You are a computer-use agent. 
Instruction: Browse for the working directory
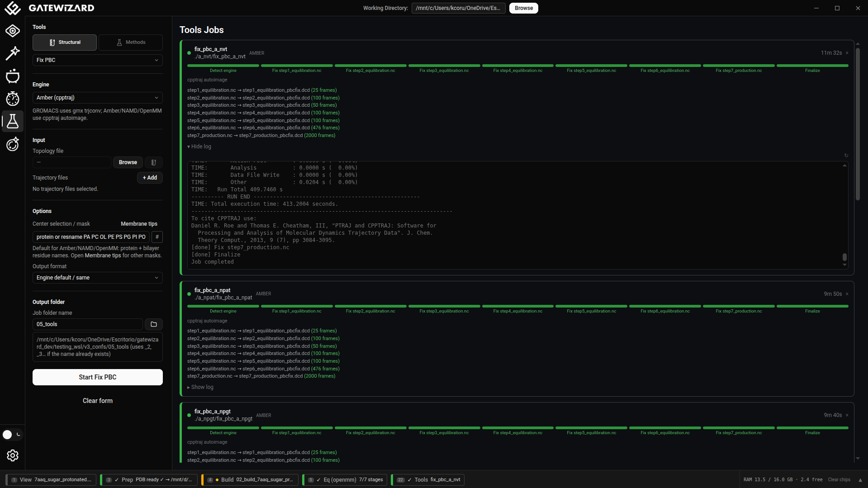coord(524,8)
